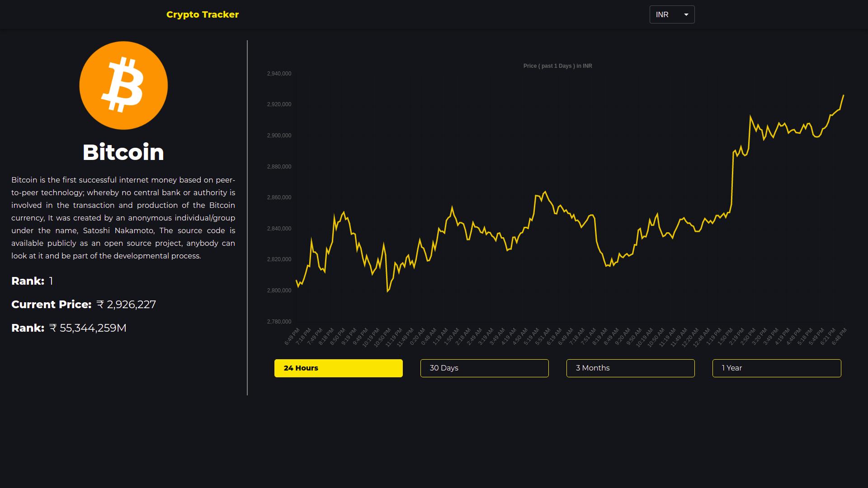Click the 2,860,000 y-axis label
868x488 pixels.
279,197
